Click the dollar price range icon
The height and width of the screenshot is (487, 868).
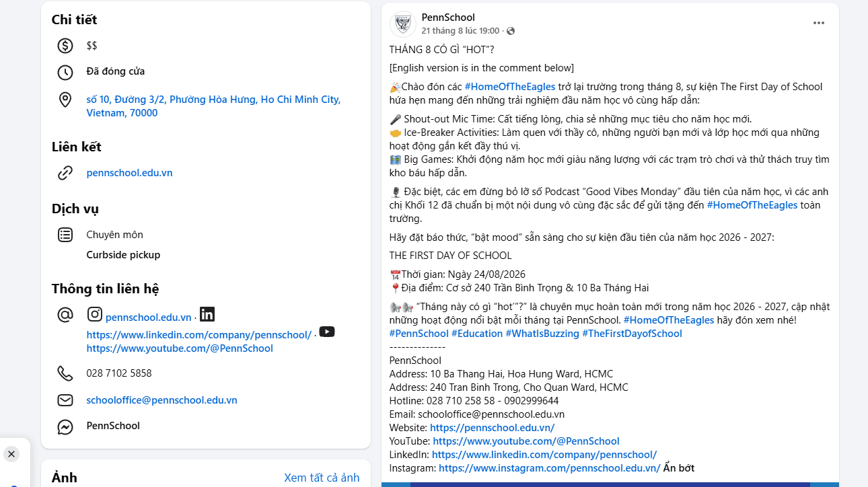(65, 46)
